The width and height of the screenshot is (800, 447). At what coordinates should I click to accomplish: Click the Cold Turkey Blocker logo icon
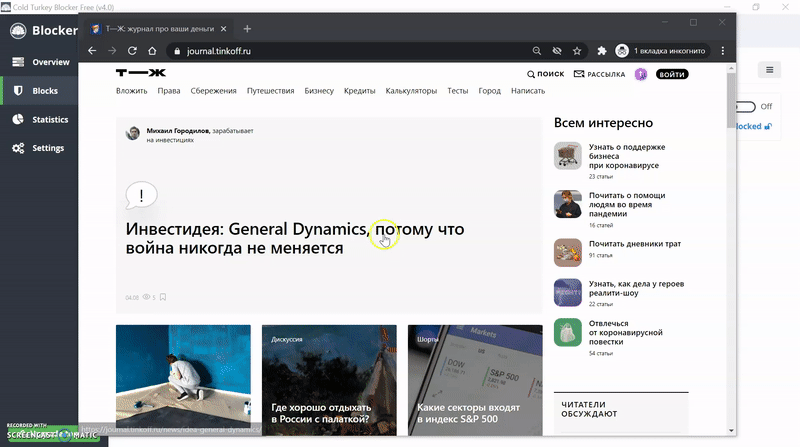click(x=18, y=31)
